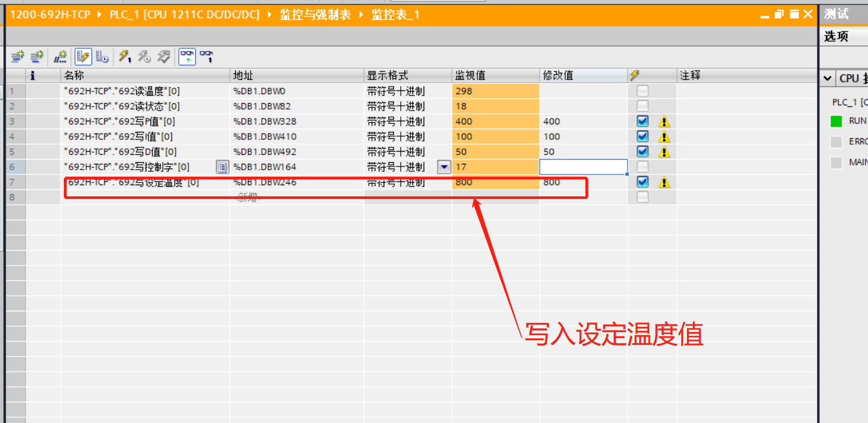Sort by the 地址 column header
The image size is (868, 423).
(297, 76)
